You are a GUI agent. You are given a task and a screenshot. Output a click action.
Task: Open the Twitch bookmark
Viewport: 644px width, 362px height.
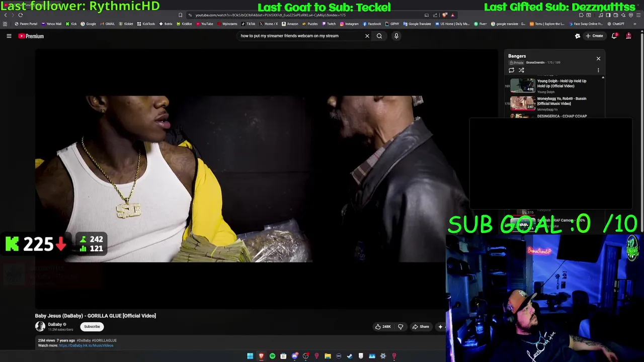coord(329,24)
